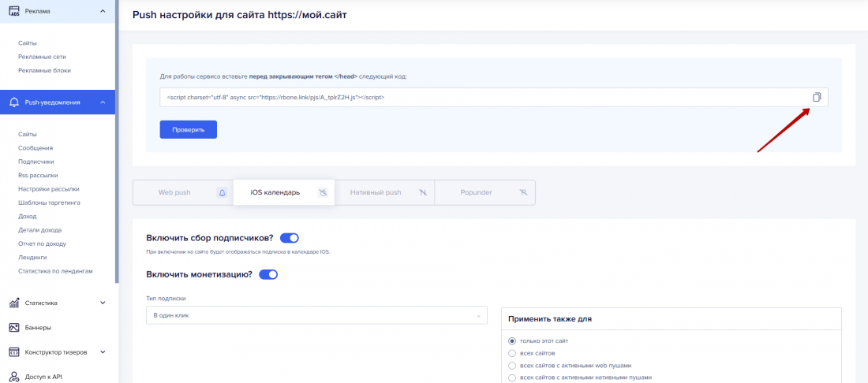The height and width of the screenshot is (383, 868).
Task: Click the Проверить button
Action: click(x=189, y=129)
